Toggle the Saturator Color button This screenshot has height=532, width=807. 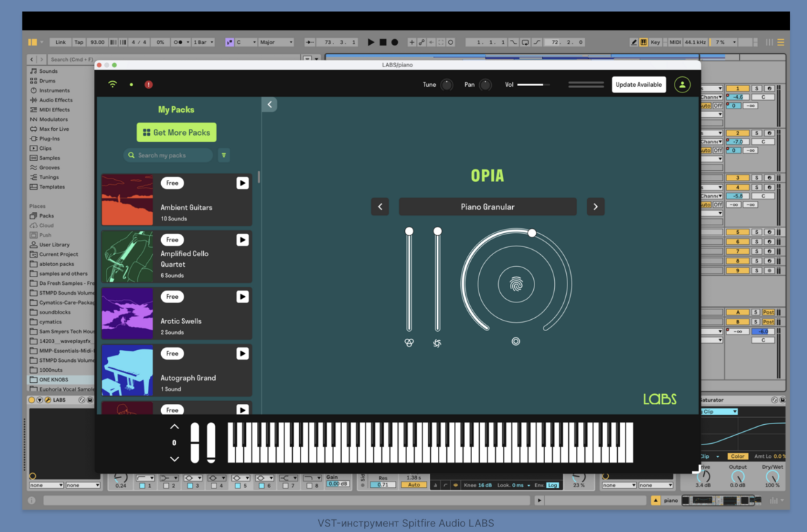(x=737, y=456)
